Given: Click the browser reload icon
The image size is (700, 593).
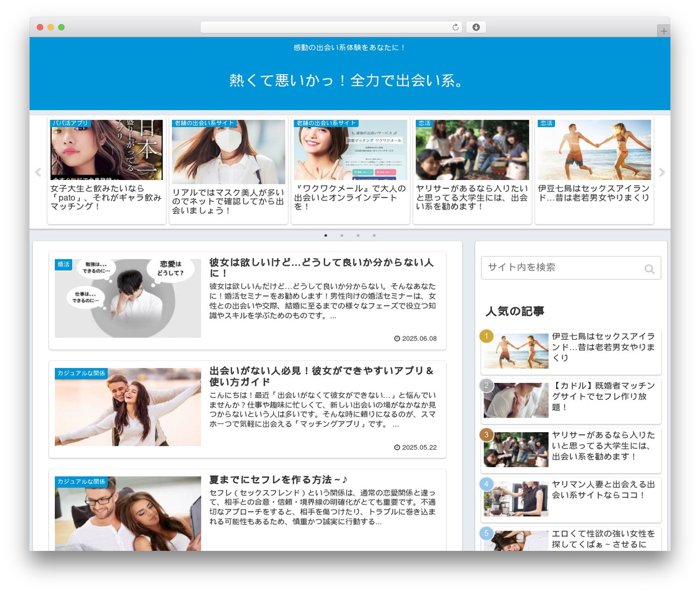Looking at the screenshot, I should coord(455,27).
